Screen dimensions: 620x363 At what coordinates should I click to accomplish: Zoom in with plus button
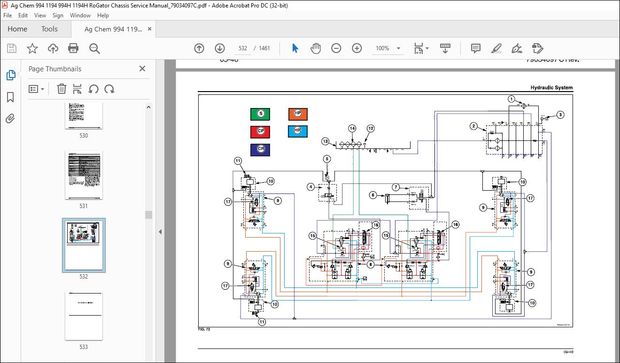click(357, 48)
